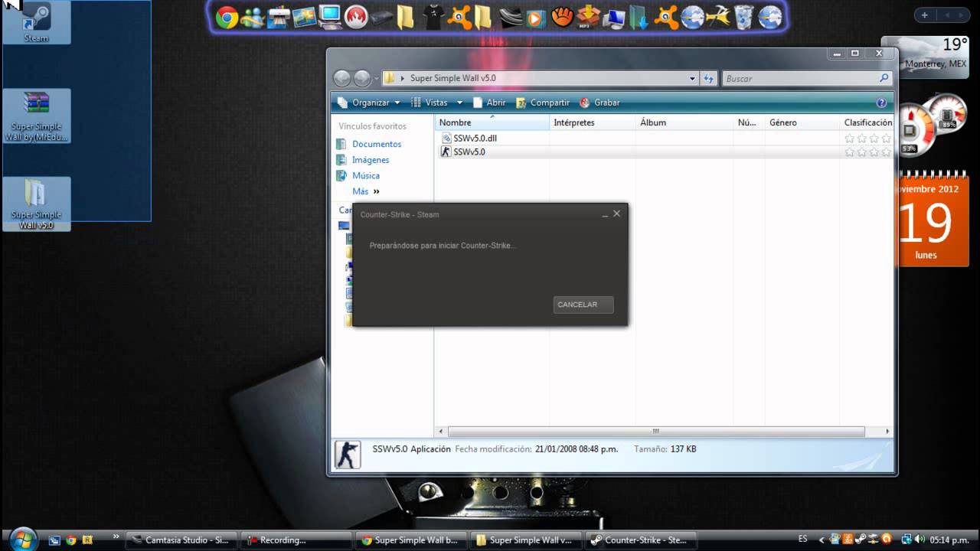
Task: Click Compartir in the Explorer toolbar
Action: pos(543,103)
